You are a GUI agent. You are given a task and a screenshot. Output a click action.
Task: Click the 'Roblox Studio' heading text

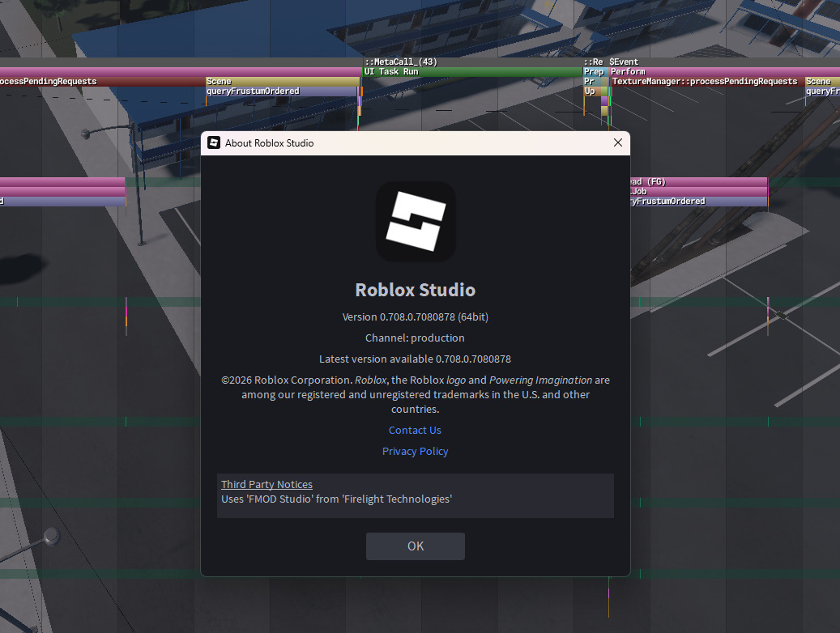coord(416,290)
